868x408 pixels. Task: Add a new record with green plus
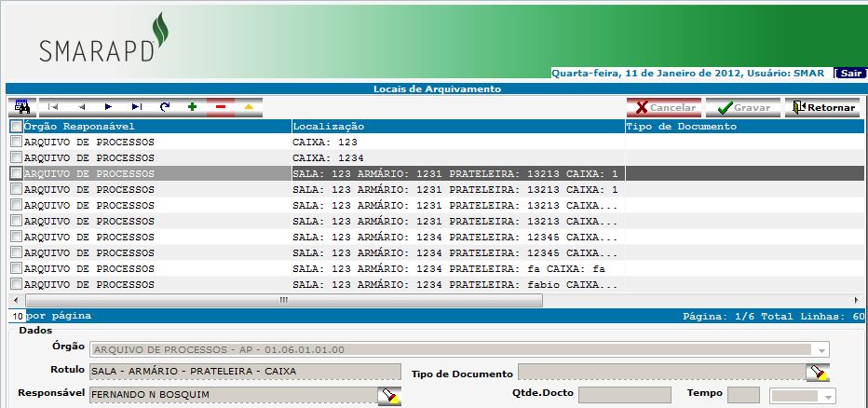192,107
